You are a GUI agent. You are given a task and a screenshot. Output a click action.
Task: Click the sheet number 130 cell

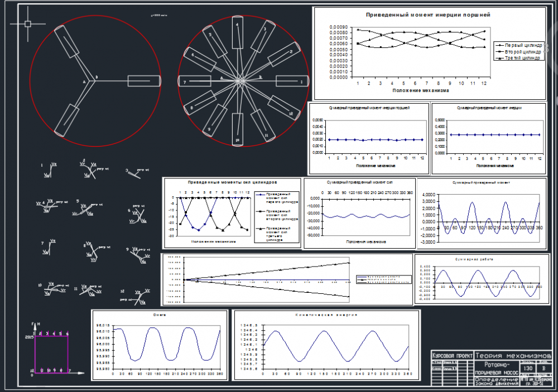point(529,369)
